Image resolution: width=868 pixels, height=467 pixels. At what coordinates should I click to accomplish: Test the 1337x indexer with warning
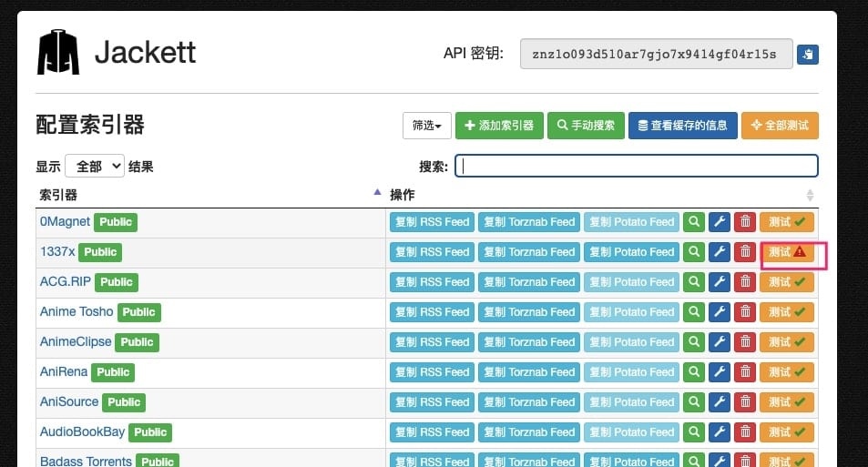787,252
